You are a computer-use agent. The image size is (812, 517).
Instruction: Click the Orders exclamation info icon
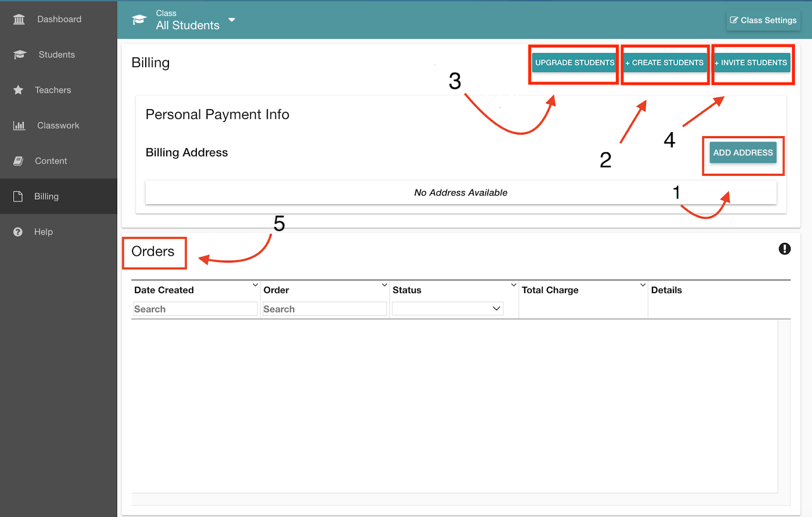coord(785,249)
